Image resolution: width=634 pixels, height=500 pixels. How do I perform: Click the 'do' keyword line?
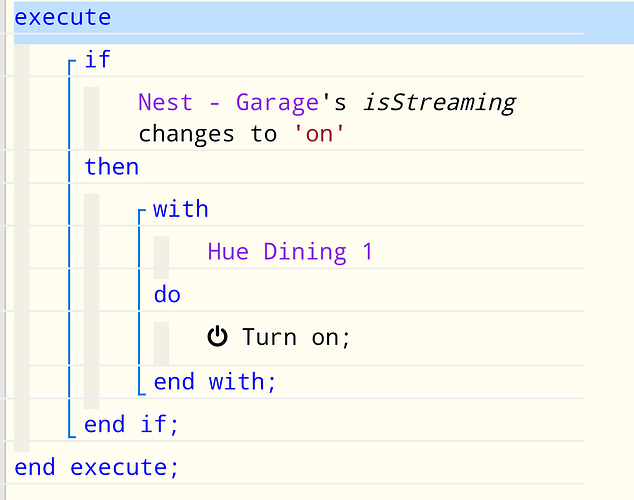tap(167, 294)
